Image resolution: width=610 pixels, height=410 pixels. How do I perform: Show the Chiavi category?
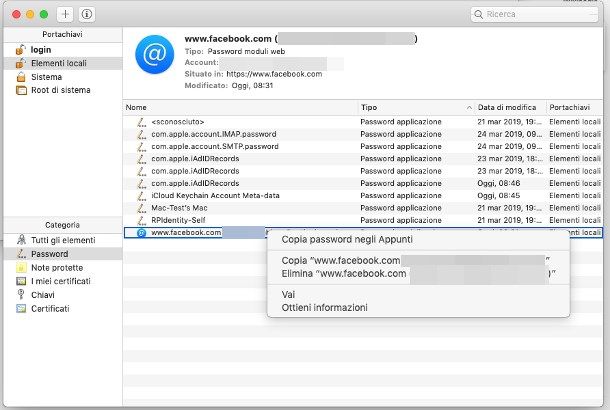point(43,295)
